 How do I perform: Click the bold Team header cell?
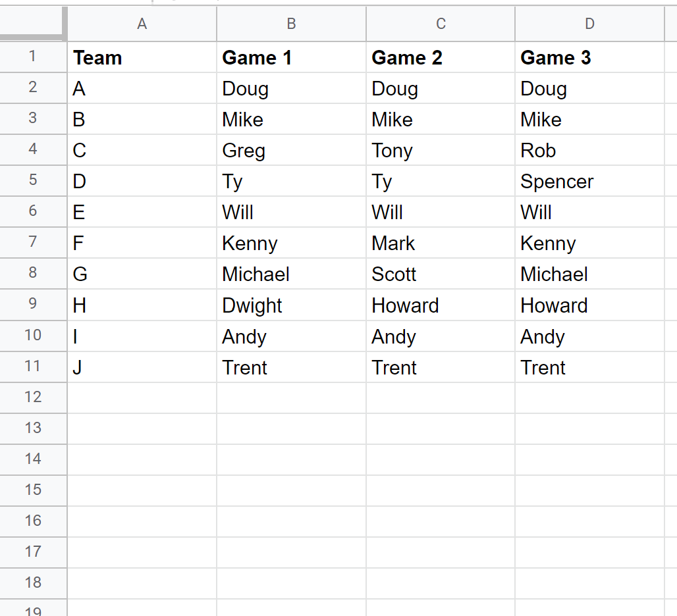click(x=142, y=57)
